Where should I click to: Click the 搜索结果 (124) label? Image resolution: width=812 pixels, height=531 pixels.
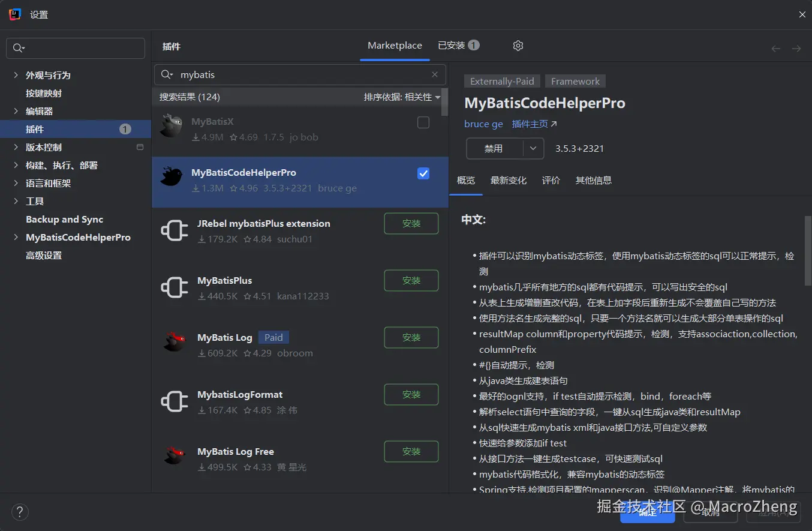coord(190,97)
